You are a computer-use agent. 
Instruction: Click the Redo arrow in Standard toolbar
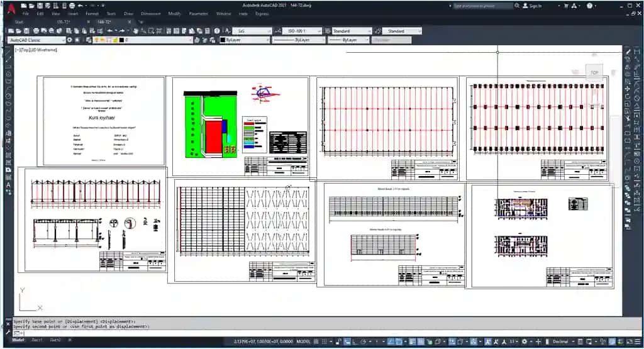[x=121, y=31]
